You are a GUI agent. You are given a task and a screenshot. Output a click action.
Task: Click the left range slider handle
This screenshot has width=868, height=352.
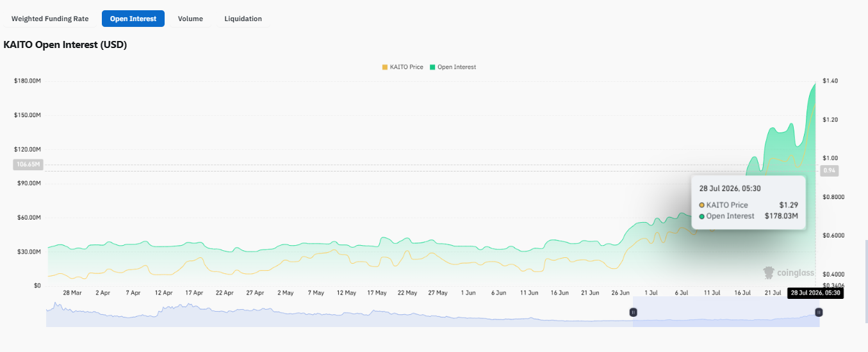pos(633,312)
